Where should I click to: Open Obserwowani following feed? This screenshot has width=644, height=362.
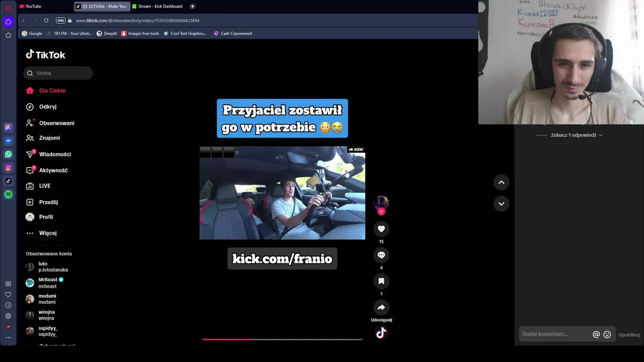point(50,123)
